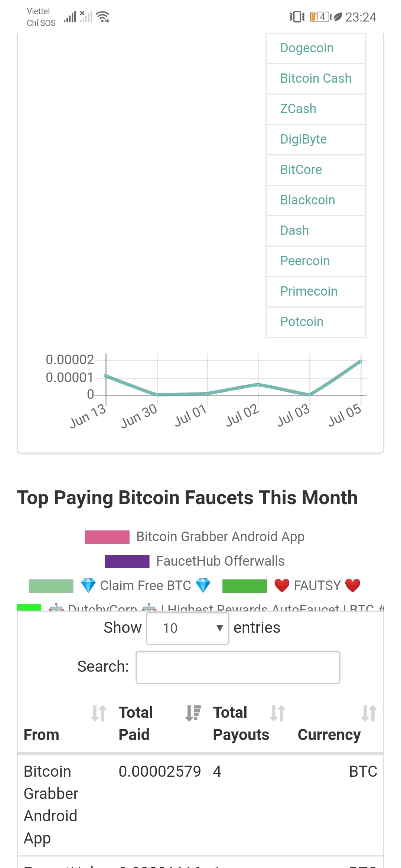The height and width of the screenshot is (868, 401).
Task: Choose Potcoin in the currency list
Action: click(x=301, y=322)
